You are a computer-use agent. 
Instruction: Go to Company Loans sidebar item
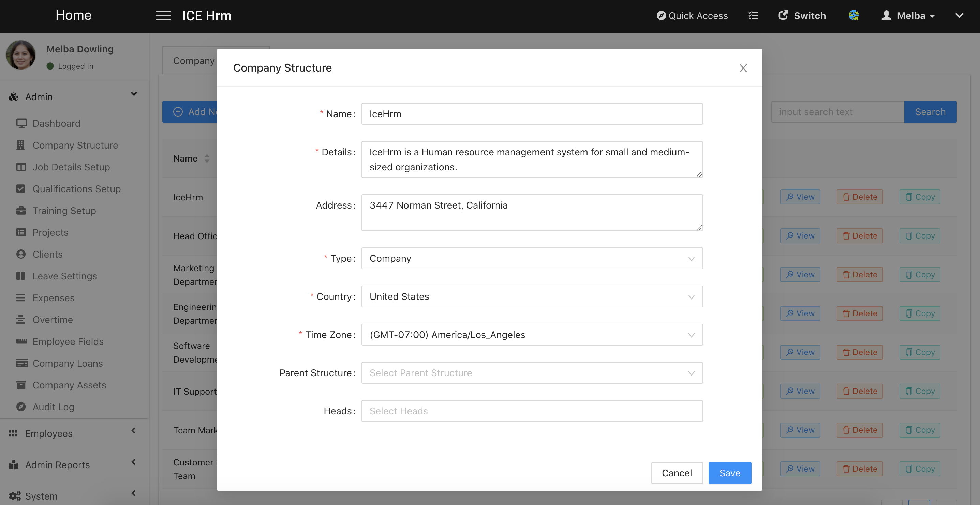point(68,363)
